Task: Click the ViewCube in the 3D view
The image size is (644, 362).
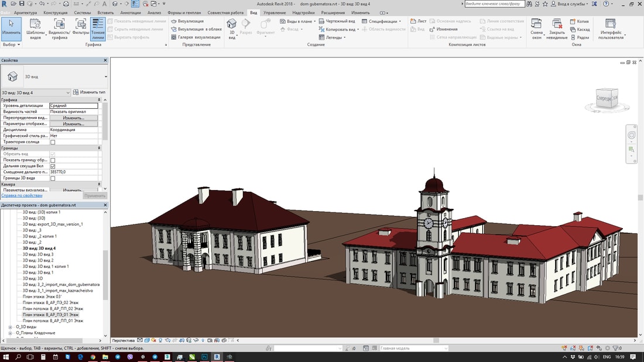Action: coord(606,98)
